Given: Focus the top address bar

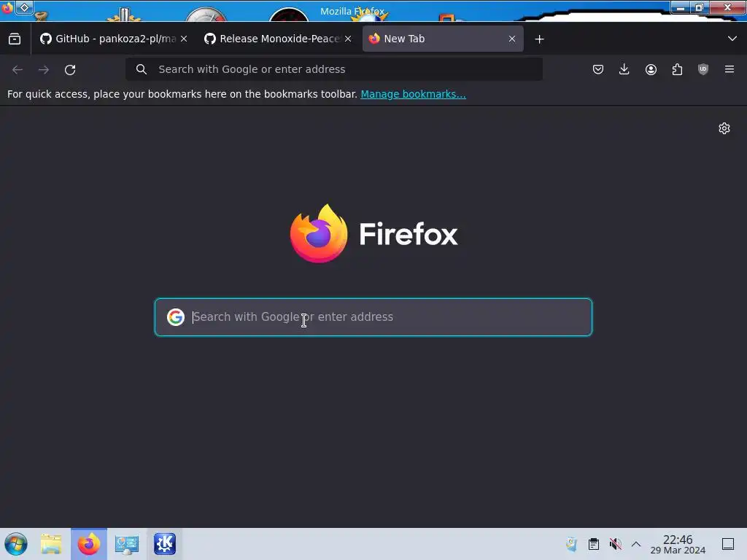Looking at the screenshot, I should 334,69.
